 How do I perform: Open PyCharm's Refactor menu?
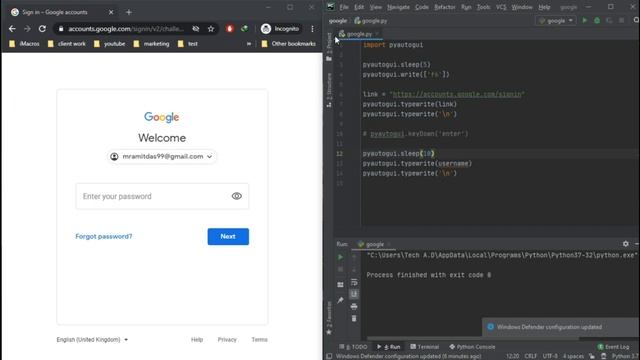(444, 7)
